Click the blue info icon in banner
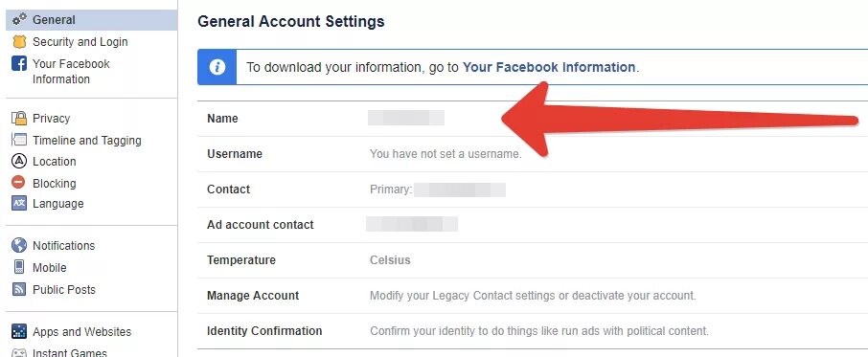 click(x=217, y=67)
